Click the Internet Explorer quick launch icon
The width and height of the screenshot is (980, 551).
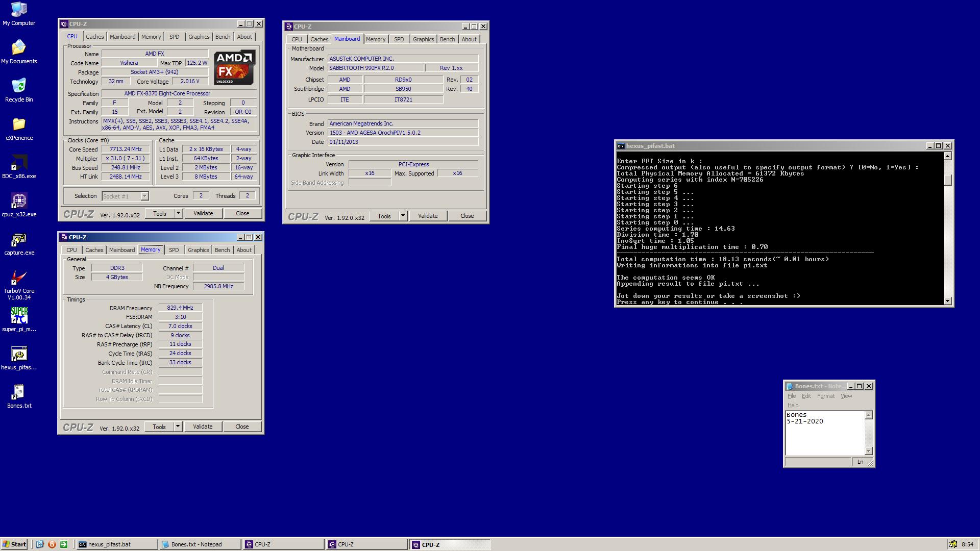click(40, 544)
